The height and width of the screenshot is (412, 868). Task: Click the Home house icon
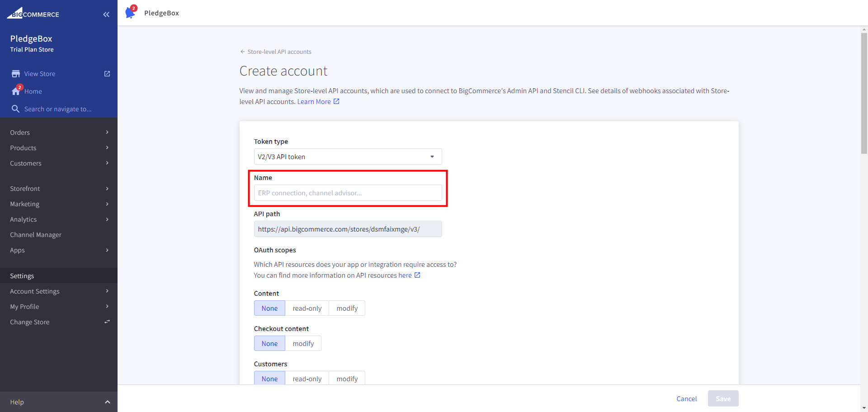(x=16, y=91)
